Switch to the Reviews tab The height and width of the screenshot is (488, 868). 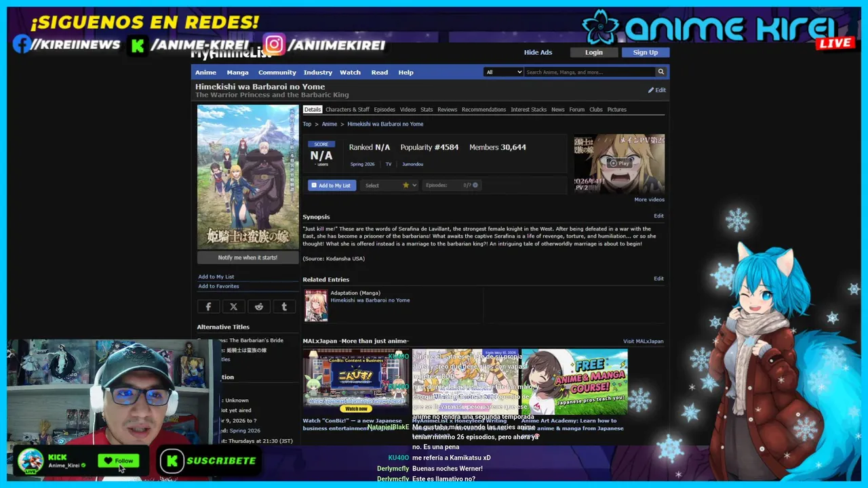(447, 110)
